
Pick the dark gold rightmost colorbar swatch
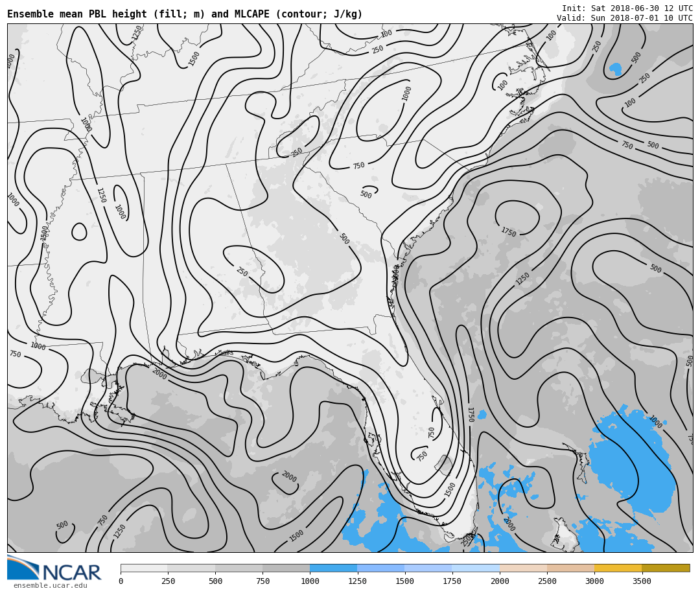pyautogui.click(x=666, y=568)
